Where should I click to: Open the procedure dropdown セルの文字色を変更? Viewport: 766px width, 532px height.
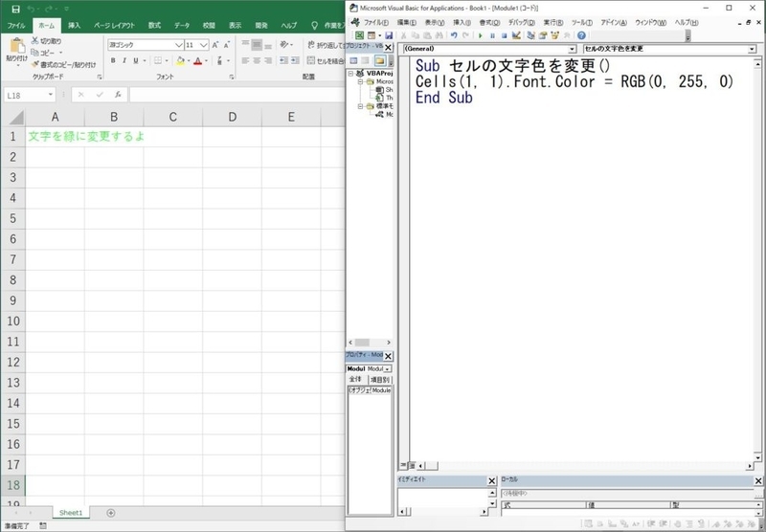(x=753, y=49)
